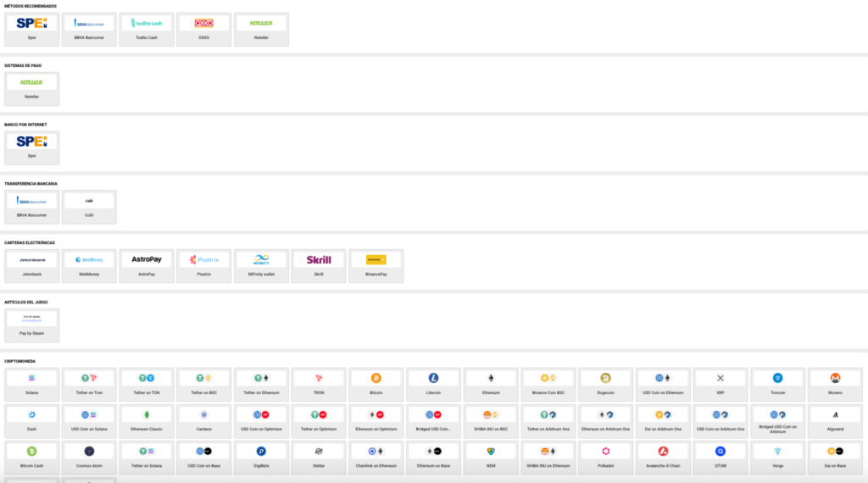Select Dash cryptocurrency
Screen dimensions: 868x483
click(x=31, y=421)
